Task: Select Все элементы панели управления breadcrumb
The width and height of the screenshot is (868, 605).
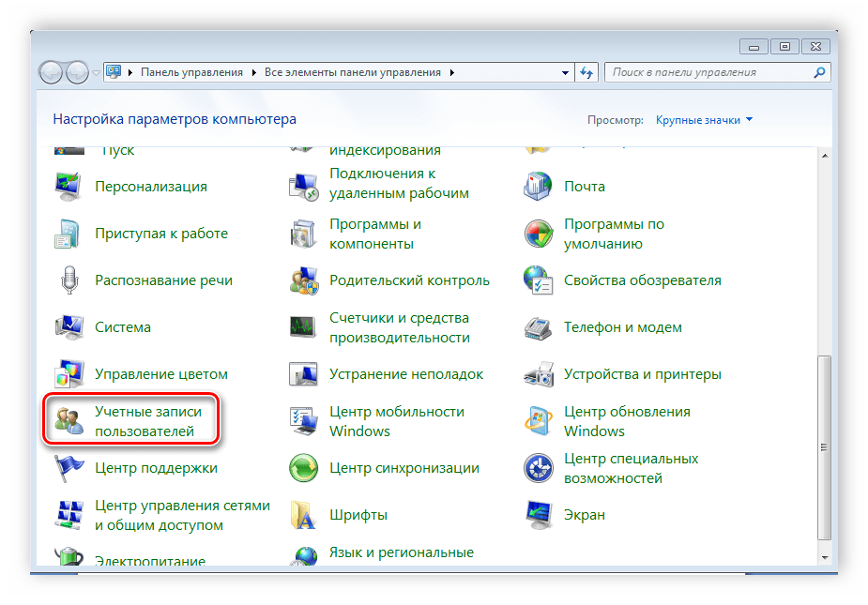Action: [352, 72]
